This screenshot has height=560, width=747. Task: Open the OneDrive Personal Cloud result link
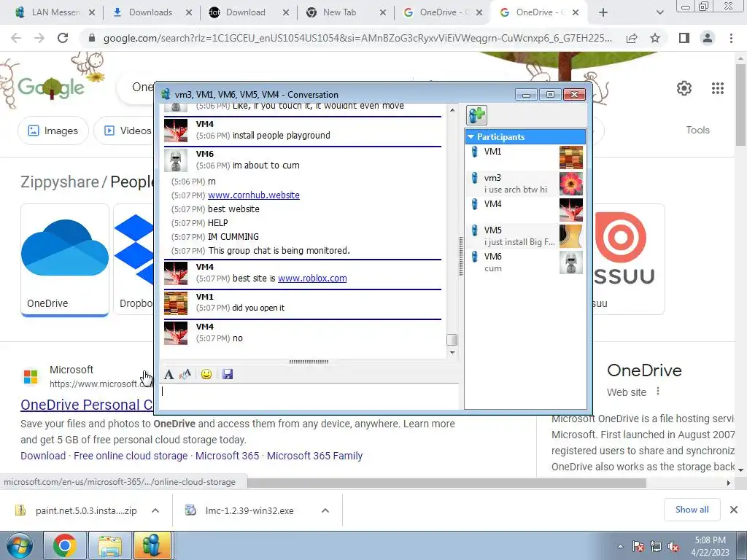(86, 405)
